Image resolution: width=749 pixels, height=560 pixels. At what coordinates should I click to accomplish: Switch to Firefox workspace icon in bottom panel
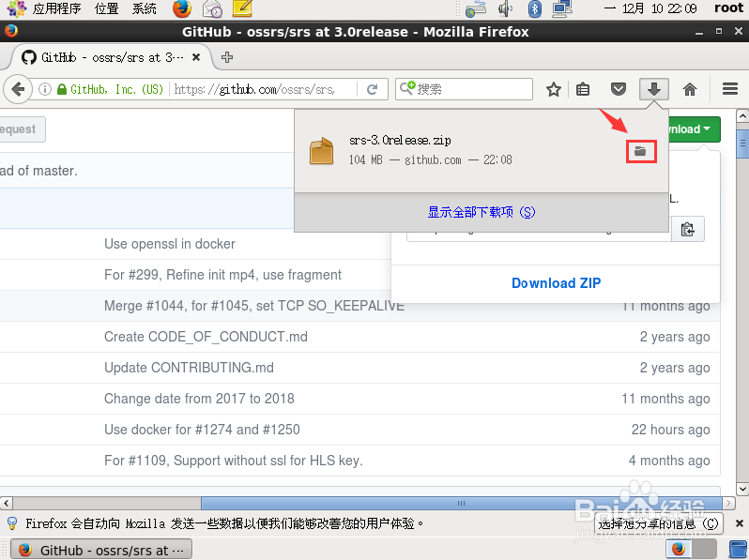click(678, 550)
